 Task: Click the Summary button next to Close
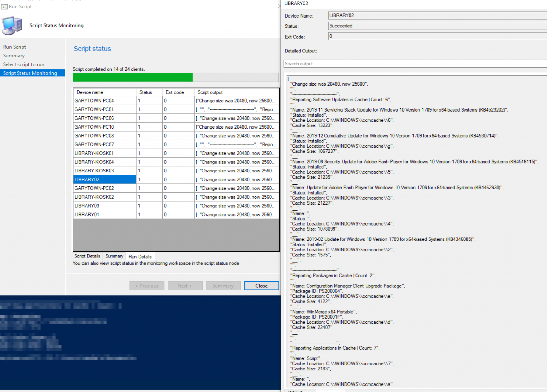pos(223,286)
